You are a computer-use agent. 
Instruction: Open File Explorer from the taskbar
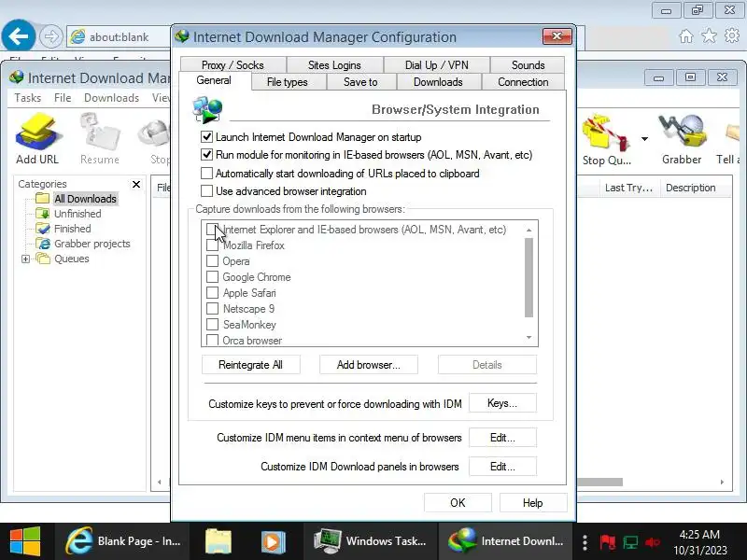pyautogui.click(x=218, y=541)
